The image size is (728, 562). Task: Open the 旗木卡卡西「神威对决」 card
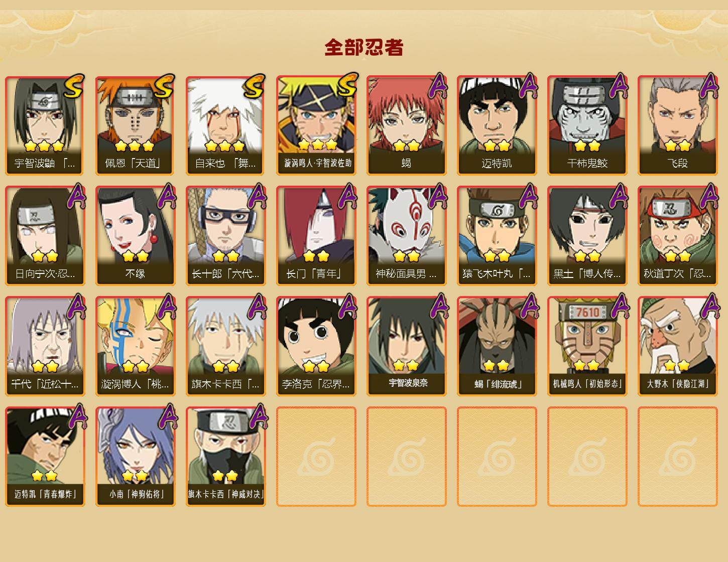(225, 457)
